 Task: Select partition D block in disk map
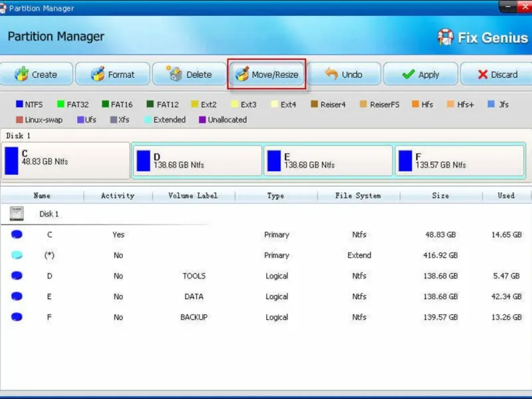198,160
